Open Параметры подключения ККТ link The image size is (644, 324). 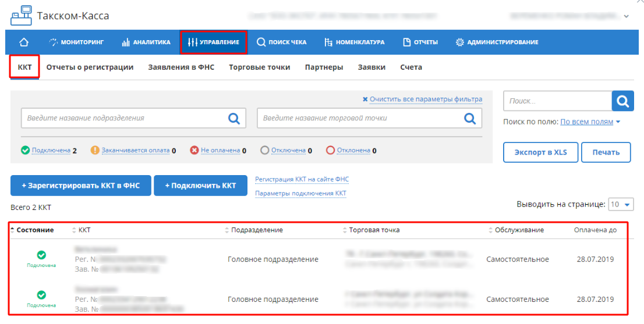click(x=300, y=193)
